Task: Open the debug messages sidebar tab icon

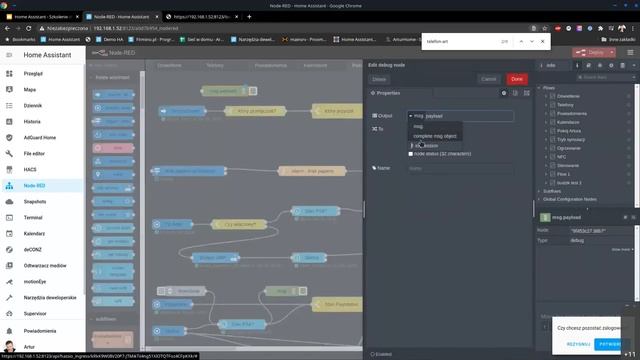Action: (600, 65)
